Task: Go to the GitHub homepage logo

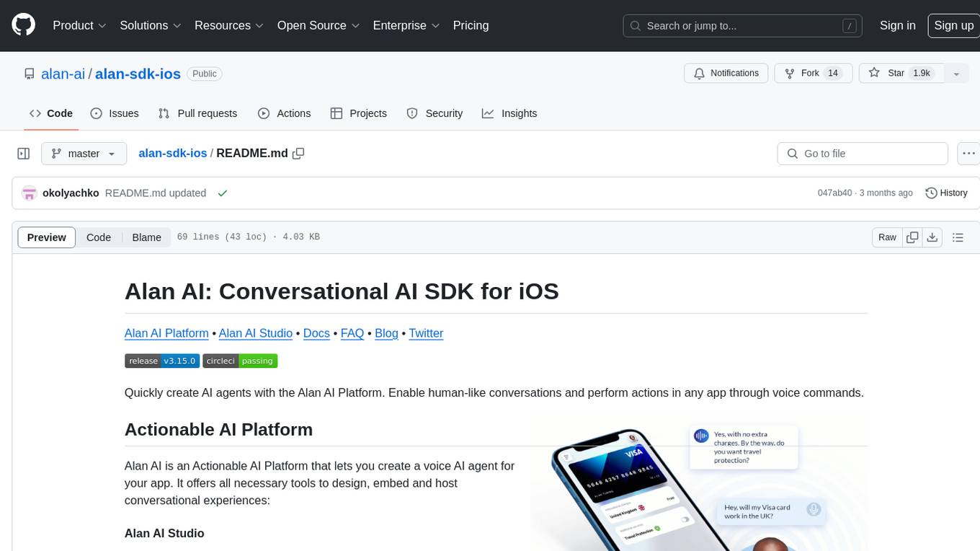Action: (x=23, y=25)
